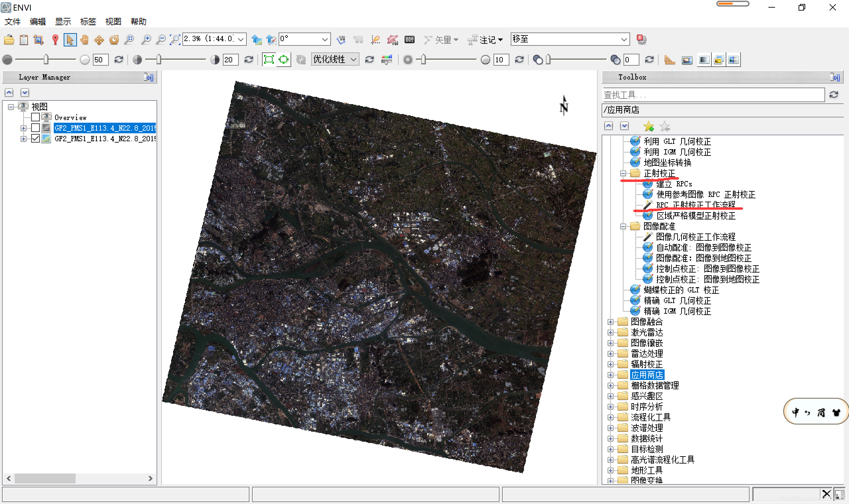The width and height of the screenshot is (849, 504).
Task: Click the ROI tool icon
Action: (393, 40)
